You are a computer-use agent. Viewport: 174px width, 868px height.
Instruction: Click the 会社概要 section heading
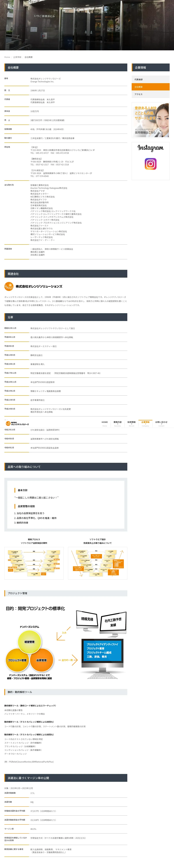click(66, 67)
